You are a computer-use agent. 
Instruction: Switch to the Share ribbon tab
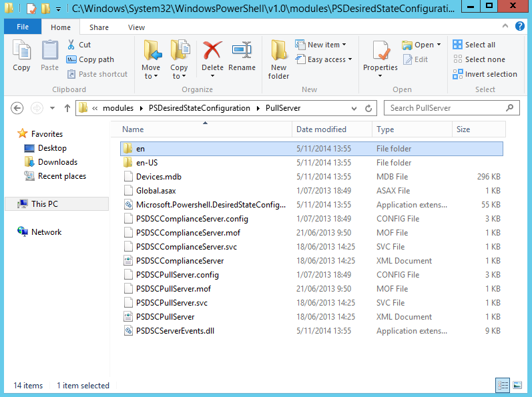pyautogui.click(x=99, y=27)
